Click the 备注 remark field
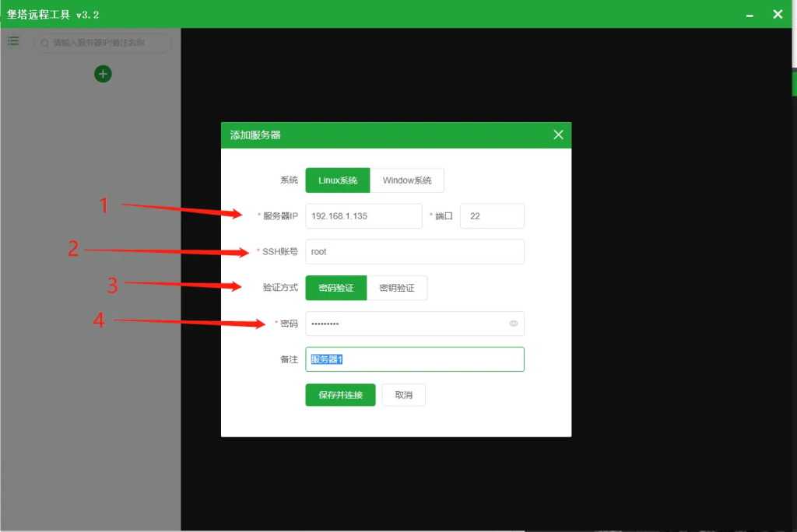797x532 pixels. click(x=415, y=359)
